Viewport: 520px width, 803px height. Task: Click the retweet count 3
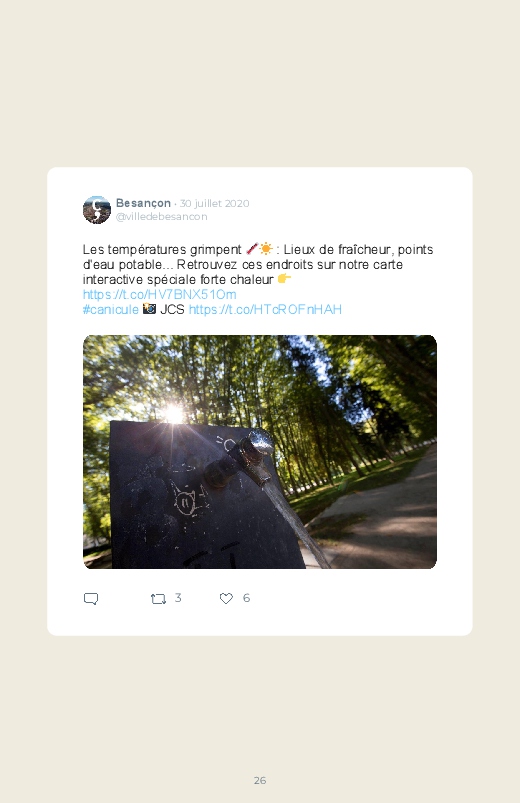click(178, 598)
